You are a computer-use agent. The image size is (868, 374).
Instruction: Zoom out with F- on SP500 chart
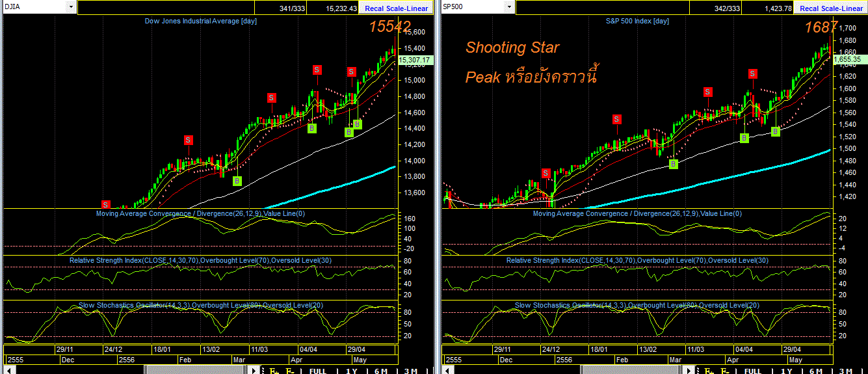(726, 371)
